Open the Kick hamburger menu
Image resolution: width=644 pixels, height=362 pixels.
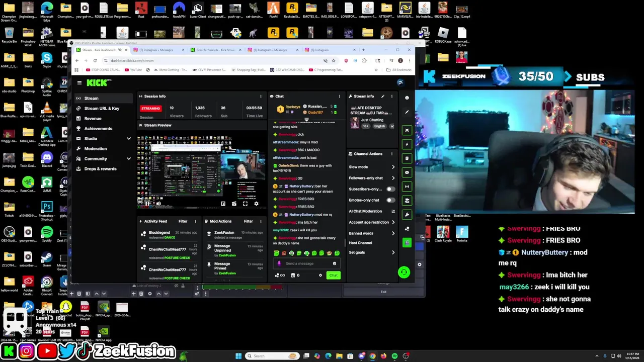(79, 82)
